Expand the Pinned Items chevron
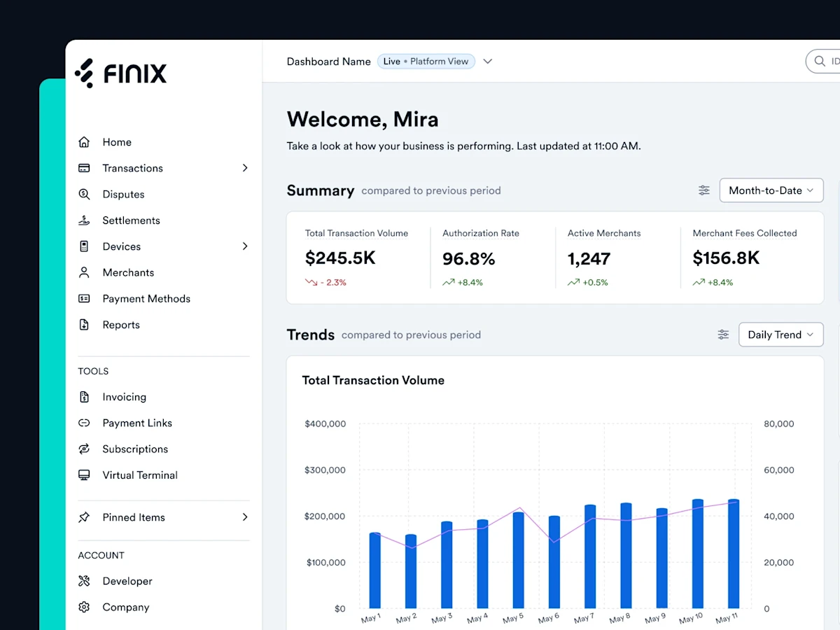Viewport: 840px width, 630px height. click(245, 517)
